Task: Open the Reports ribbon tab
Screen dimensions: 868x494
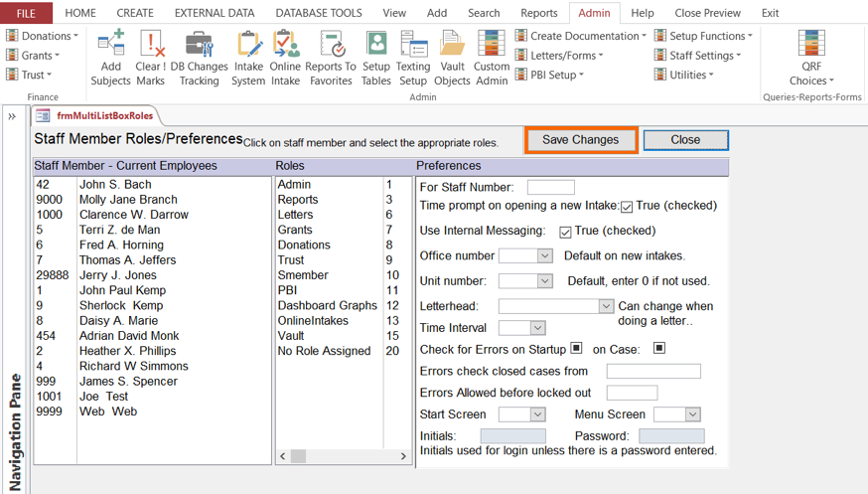Action: click(538, 13)
